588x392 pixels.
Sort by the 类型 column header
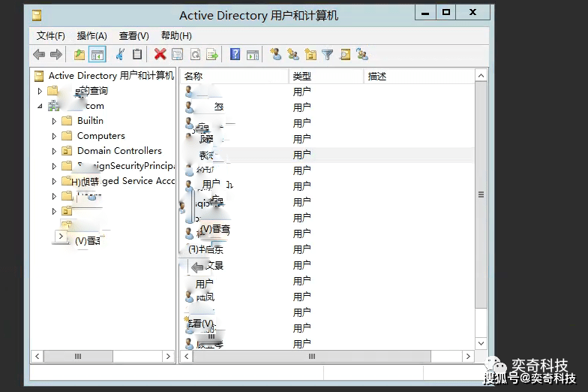click(325, 77)
